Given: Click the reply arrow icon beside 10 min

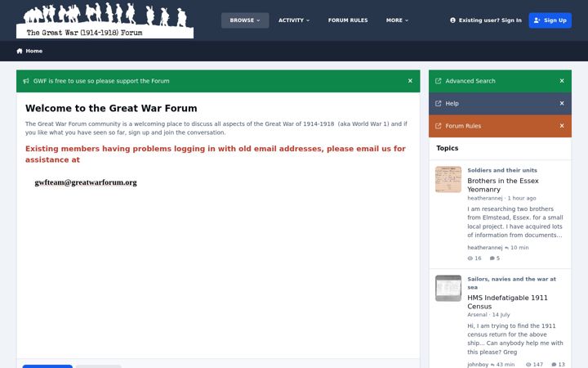Looking at the screenshot, I should pos(506,248).
